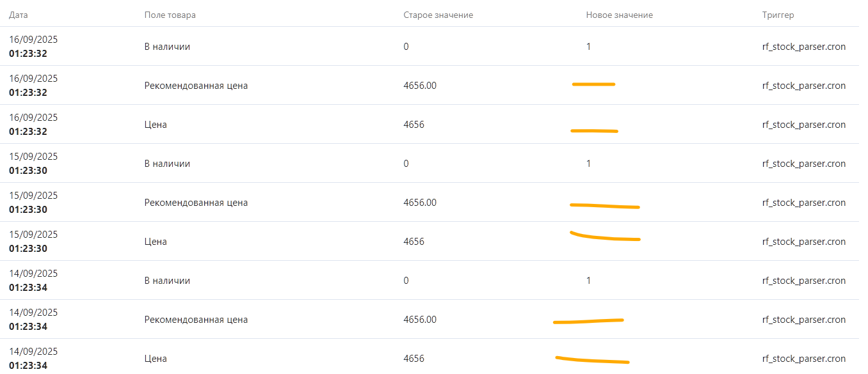
Task: Click old value 4656.00 in 14/09/2025 row
Action: [420, 320]
